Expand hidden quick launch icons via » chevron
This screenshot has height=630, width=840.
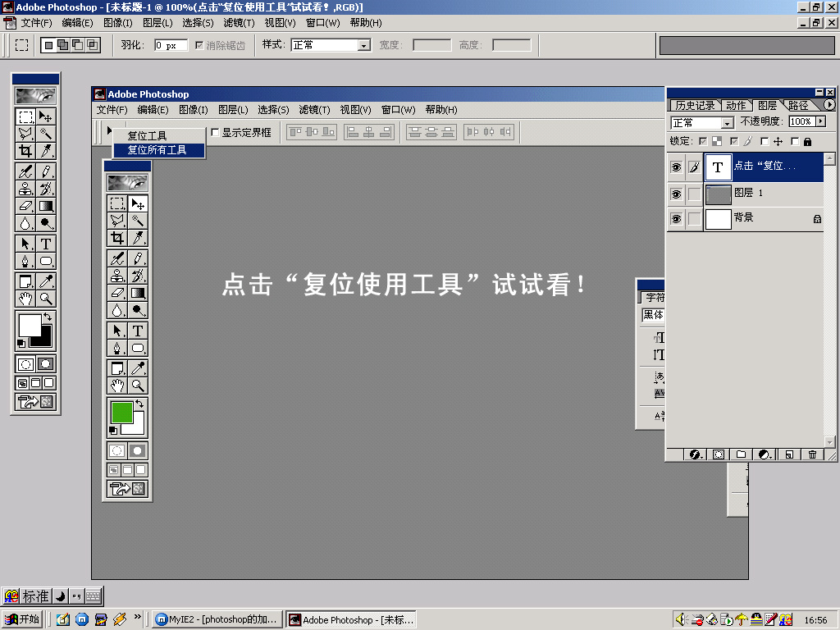138,617
